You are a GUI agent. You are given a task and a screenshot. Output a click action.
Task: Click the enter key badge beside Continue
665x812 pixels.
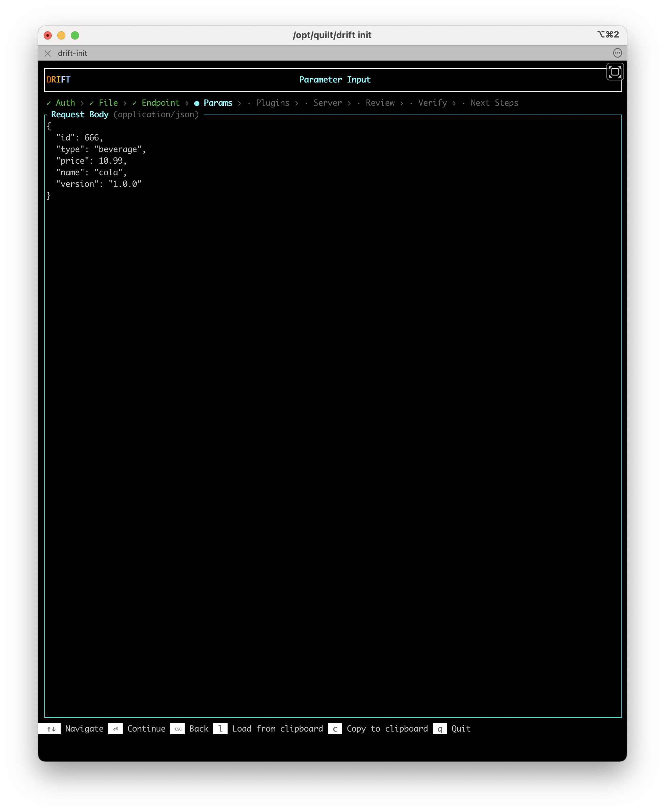[x=116, y=728]
